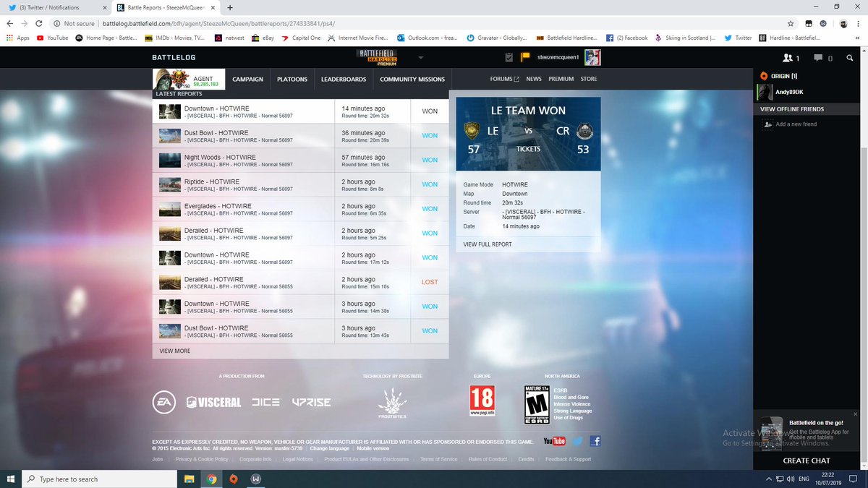Click the Uprise logo in footer

(x=312, y=402)
